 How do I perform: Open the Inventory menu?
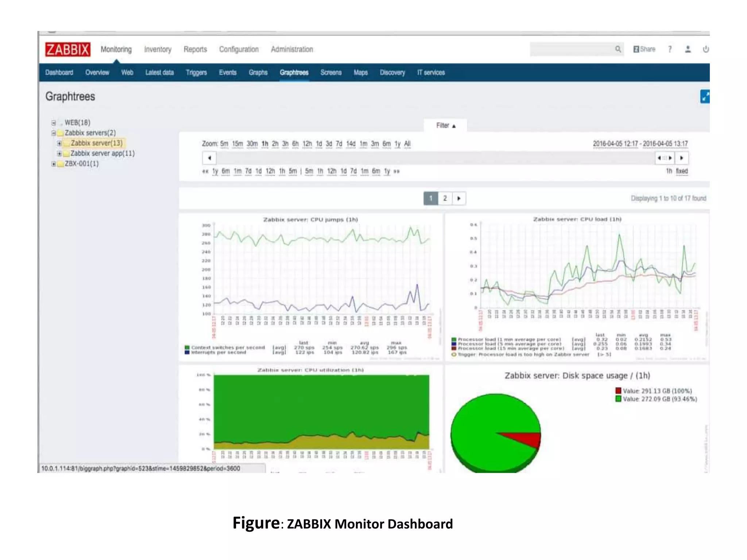158,49
